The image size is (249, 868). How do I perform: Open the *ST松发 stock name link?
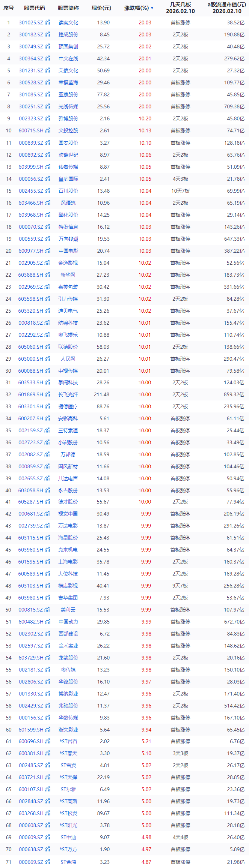coord(68,813)
